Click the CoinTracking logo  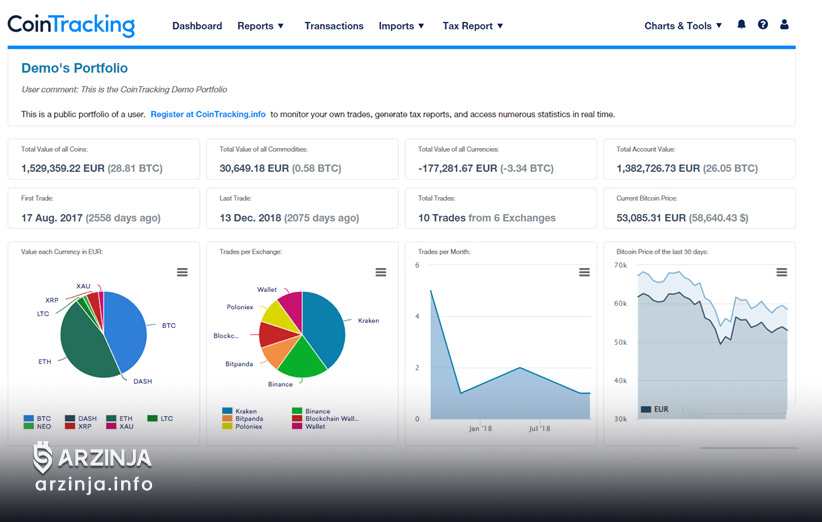tap(71, 25)
